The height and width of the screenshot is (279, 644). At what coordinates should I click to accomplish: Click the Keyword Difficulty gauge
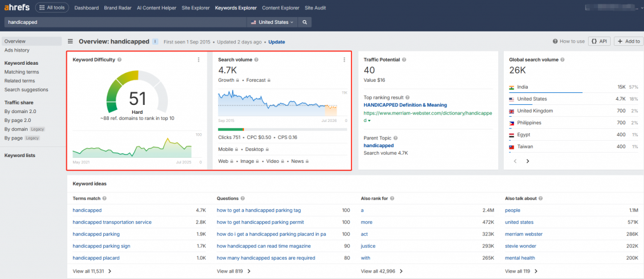coord(138,92)
